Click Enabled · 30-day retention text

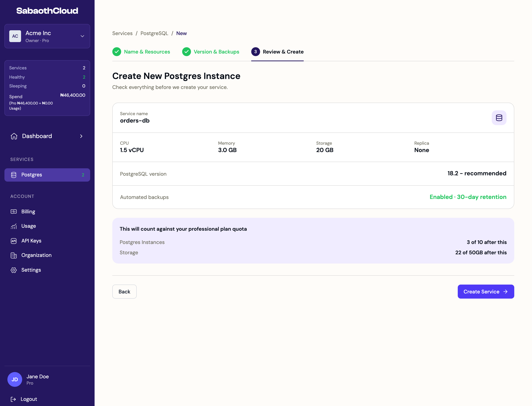click(468, 197)
